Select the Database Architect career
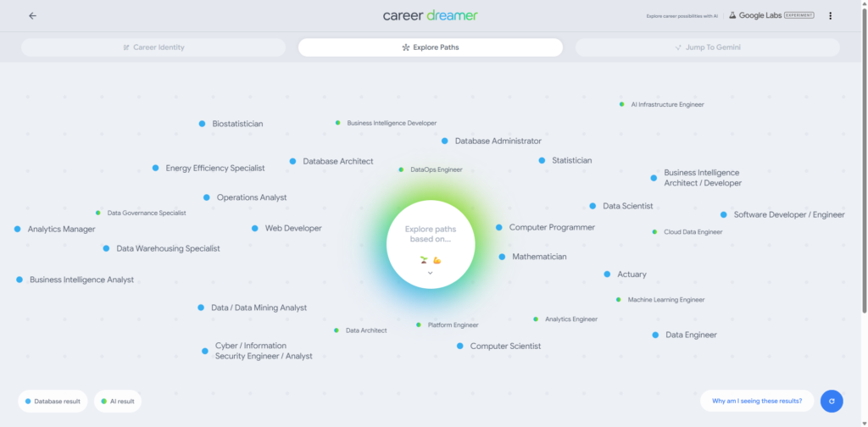 click(x=337, y=162)
